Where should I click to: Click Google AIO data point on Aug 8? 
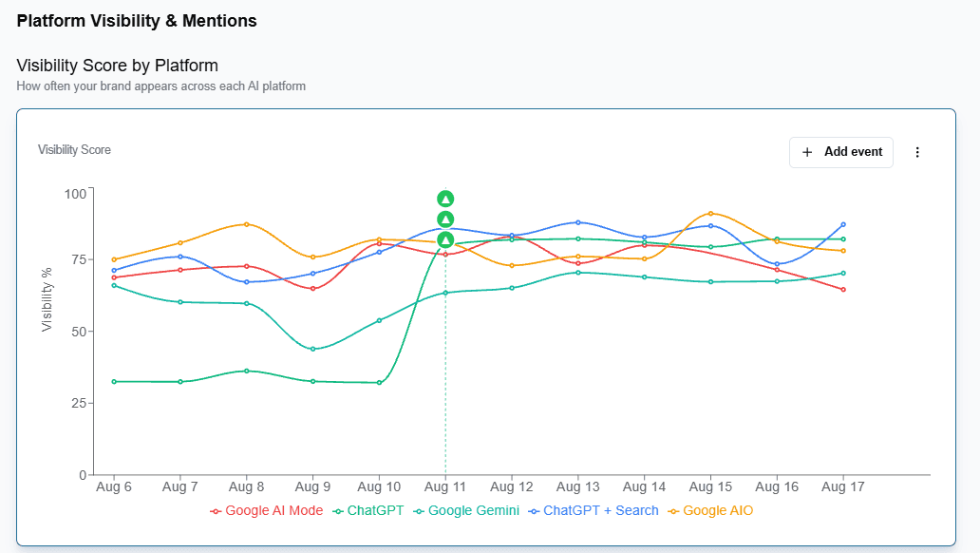point(247,224)
